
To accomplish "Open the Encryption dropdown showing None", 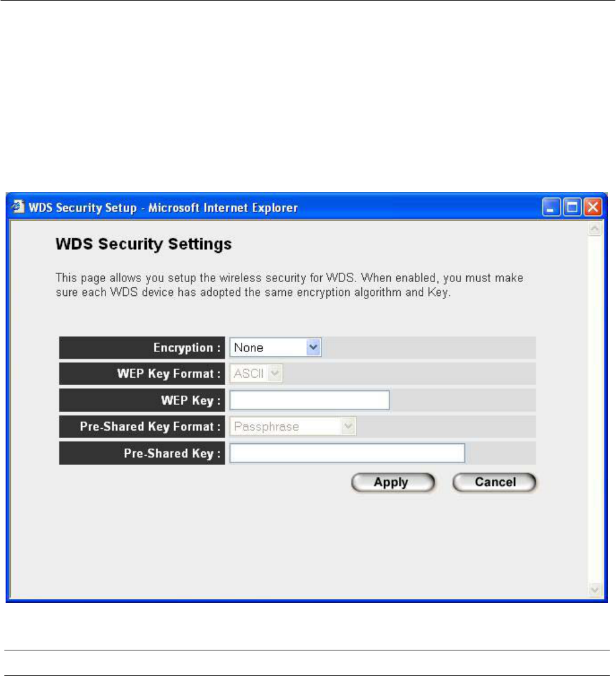I will [275, 348].
